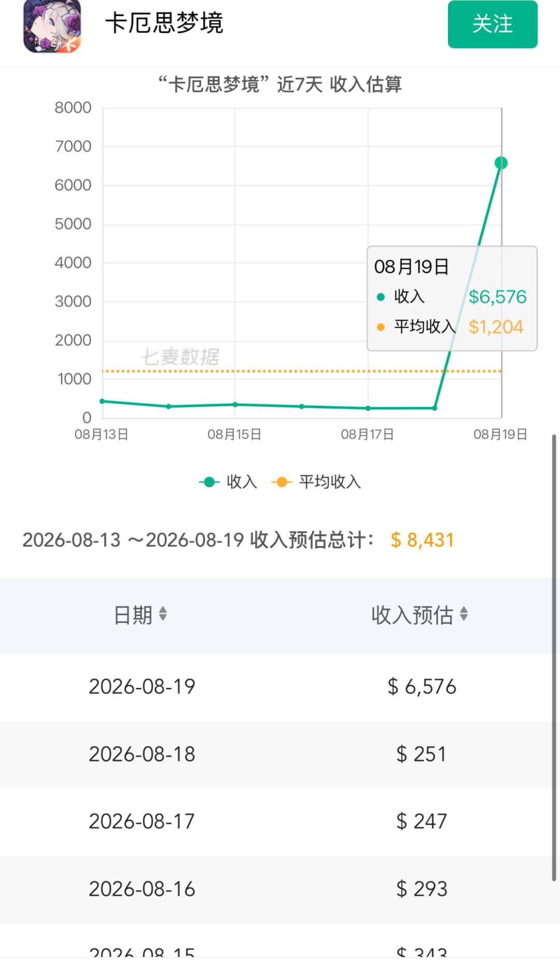This screenshot has width=560, height=968.
Task: Click the $ 251 revenue cell
Action: pyautogui.click(x=422, y=754)
